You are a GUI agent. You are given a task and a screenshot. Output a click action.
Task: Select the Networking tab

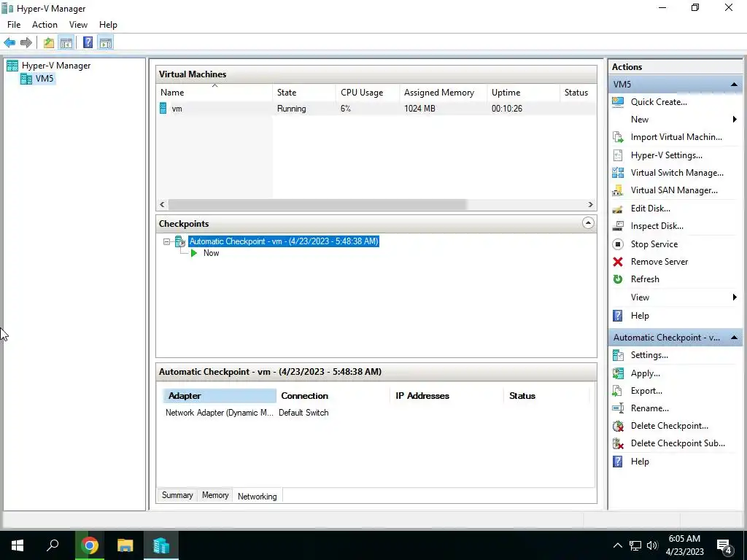coord(258,496)
